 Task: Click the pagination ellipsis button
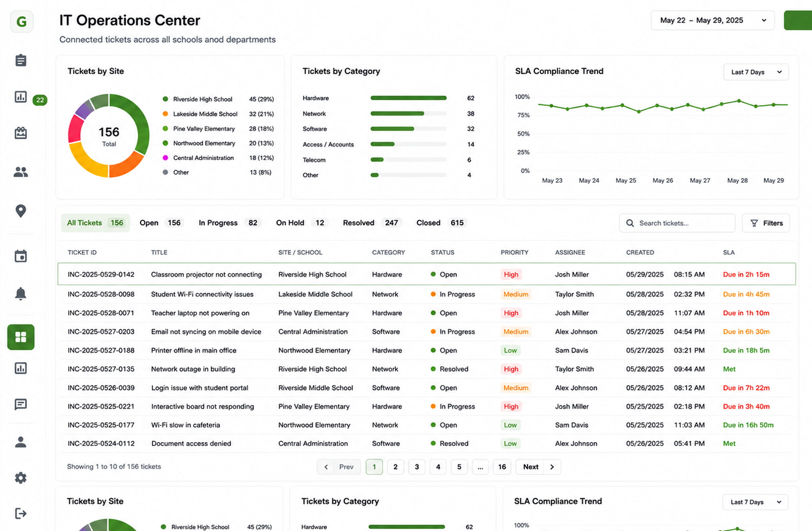tap(480, 467)
